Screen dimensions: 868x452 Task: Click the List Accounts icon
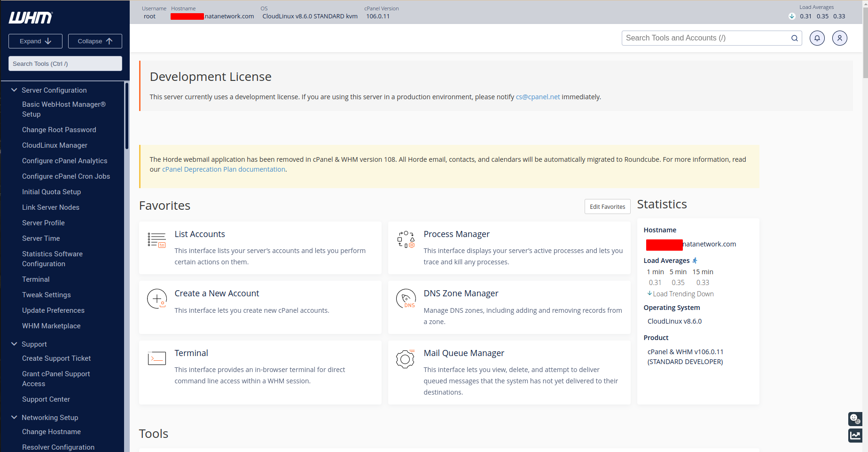click(x=156, y=240)
